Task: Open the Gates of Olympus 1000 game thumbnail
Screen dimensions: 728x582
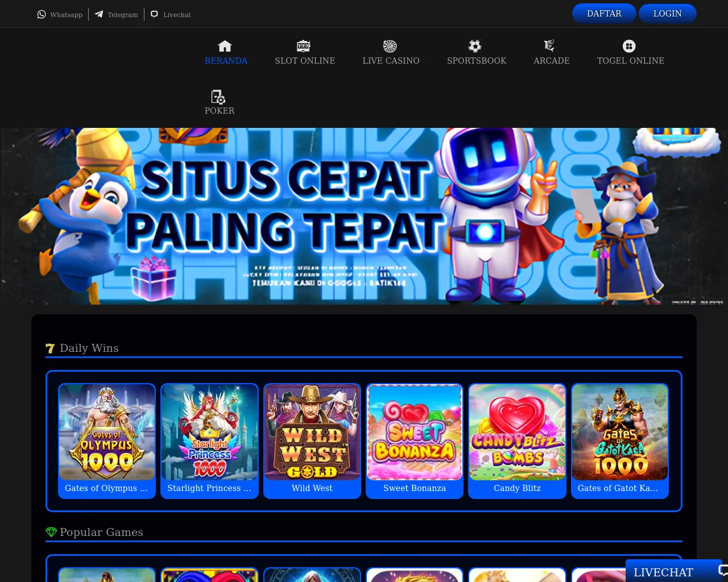Action: coord(107,432)
